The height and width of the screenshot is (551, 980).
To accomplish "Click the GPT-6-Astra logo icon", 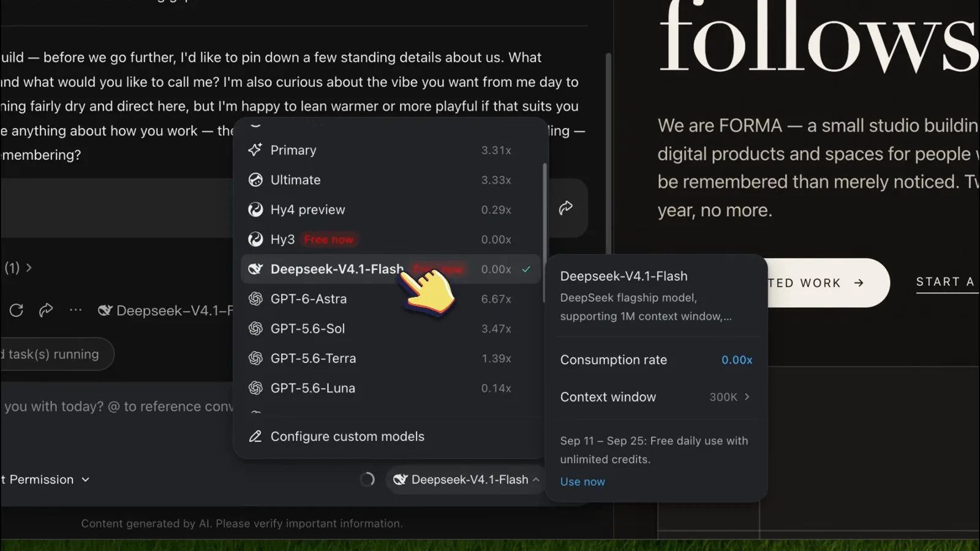I will tap(255, 299).
